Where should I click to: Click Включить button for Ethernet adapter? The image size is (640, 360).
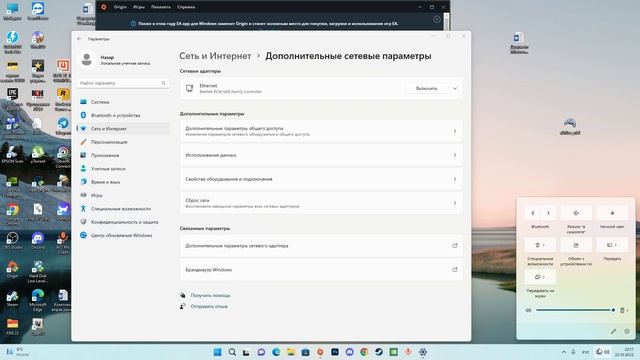coord(427,89)
